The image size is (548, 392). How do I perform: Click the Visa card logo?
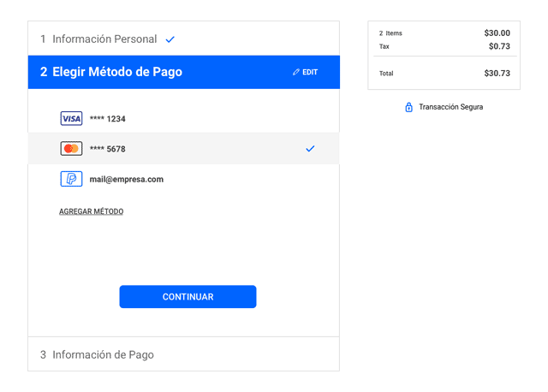click(x=71, y=119)
